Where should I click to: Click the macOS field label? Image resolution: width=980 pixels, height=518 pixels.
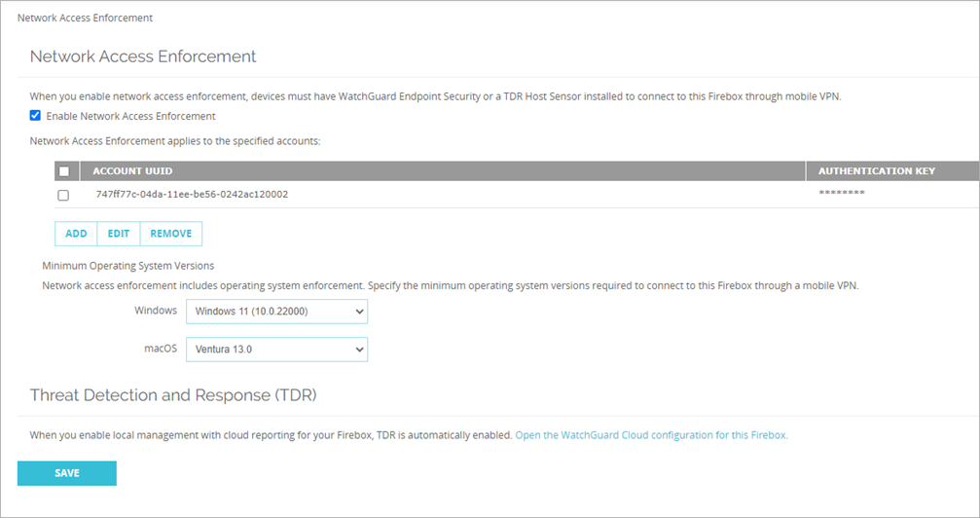tap(160, 348)
